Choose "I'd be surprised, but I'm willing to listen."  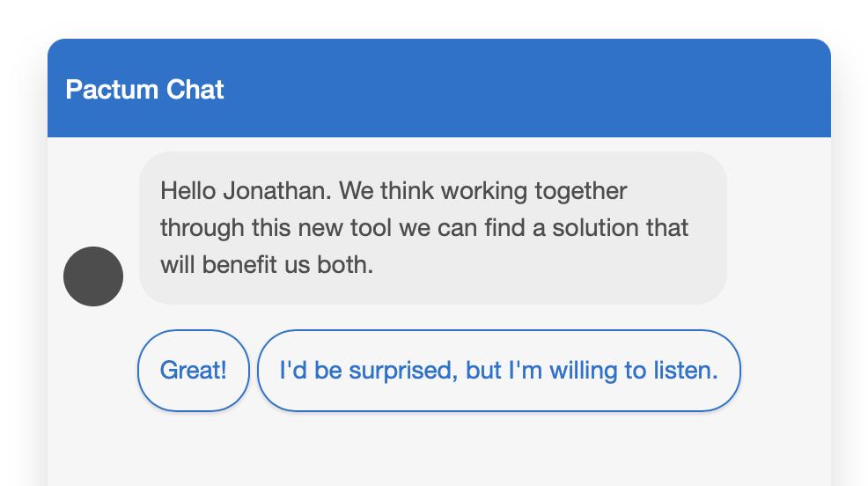pos(498,371)
